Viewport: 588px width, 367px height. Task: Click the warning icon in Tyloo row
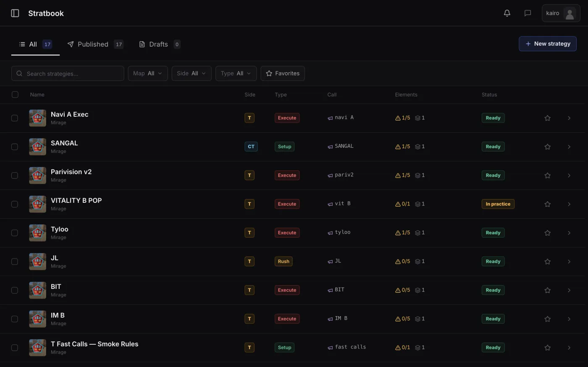tap(398, 233)
